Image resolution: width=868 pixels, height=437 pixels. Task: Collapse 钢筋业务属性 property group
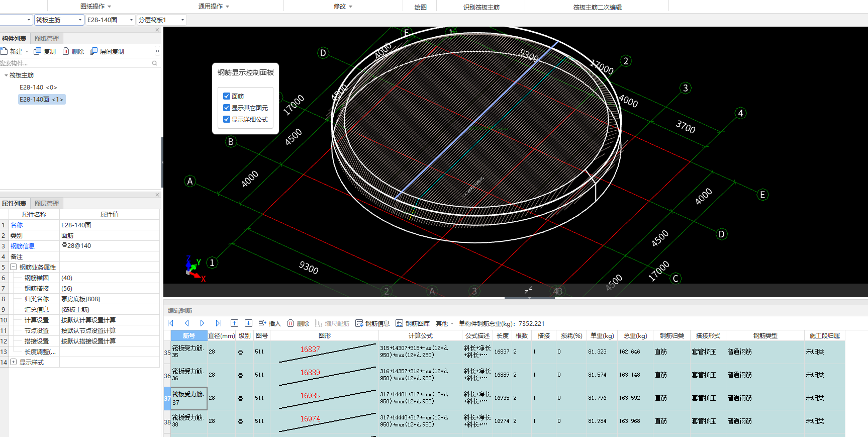tap(14, 267)
